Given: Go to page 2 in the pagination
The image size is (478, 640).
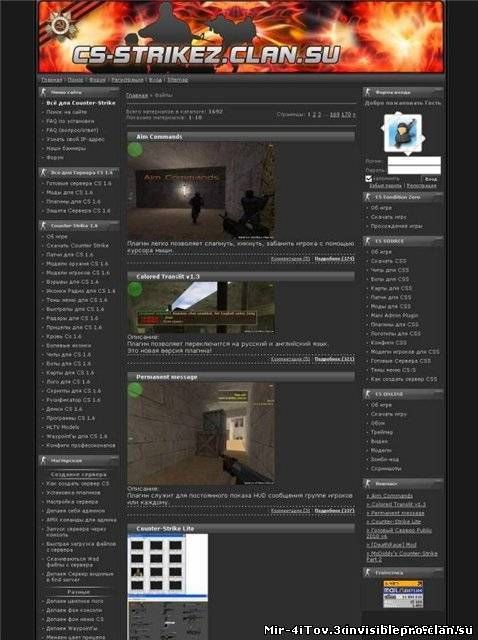Looking at the screenshot, I should [x=314, y=115].
